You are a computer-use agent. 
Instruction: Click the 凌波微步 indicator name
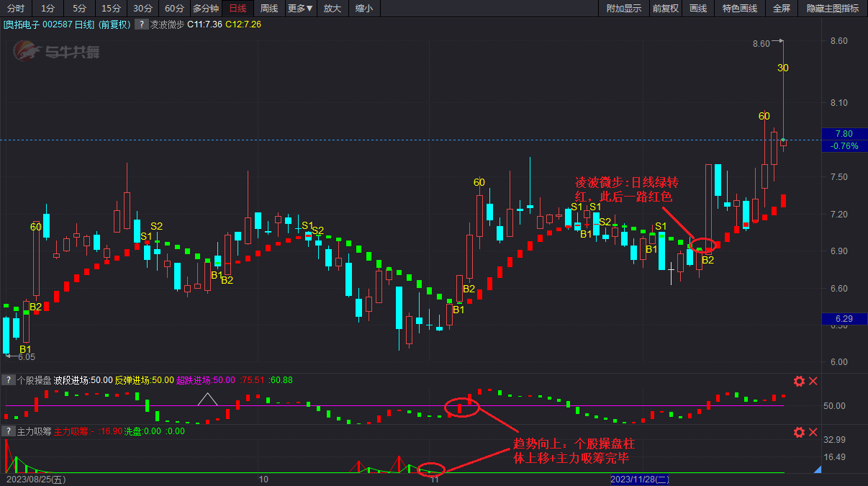pos(167,24)
